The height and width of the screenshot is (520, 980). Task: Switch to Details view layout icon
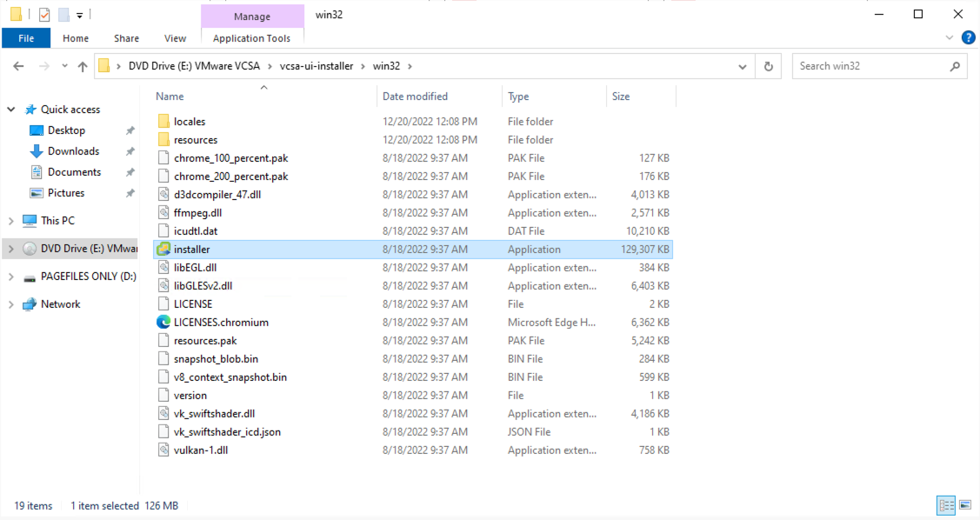click(x=945, y=505)
